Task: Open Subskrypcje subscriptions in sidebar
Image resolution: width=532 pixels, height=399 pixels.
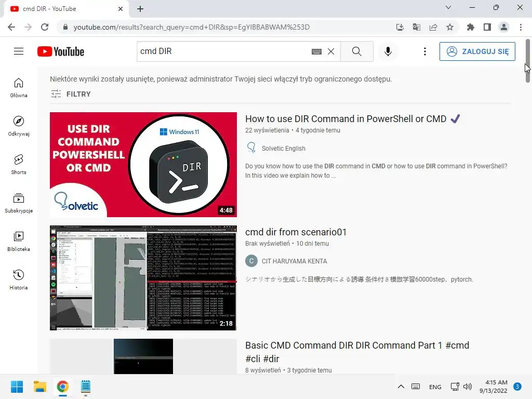Action: point(19,203)
